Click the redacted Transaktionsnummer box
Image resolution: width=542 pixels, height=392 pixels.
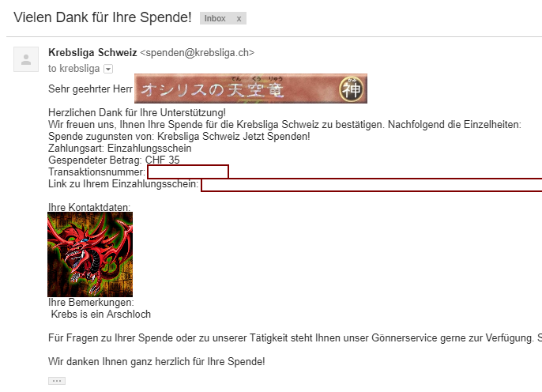tap(188, 171)
